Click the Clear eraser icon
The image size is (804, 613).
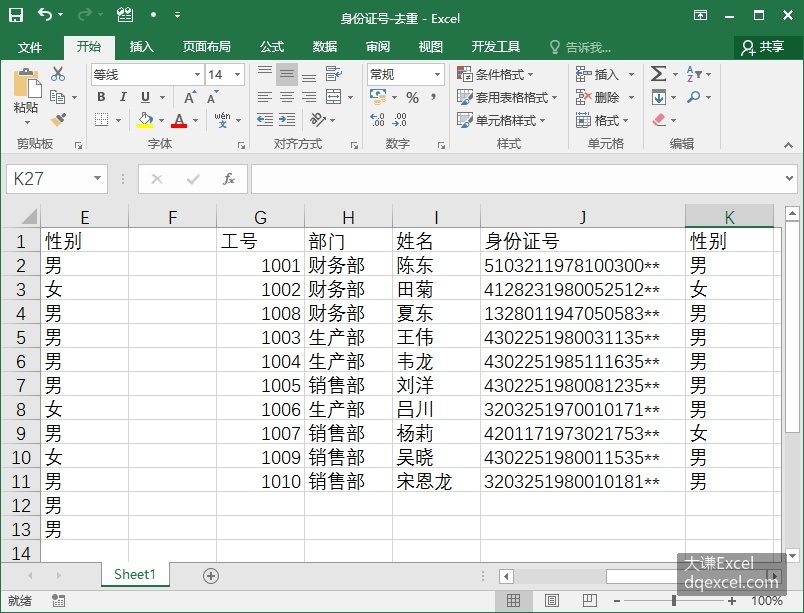click(x=659, y=120)
